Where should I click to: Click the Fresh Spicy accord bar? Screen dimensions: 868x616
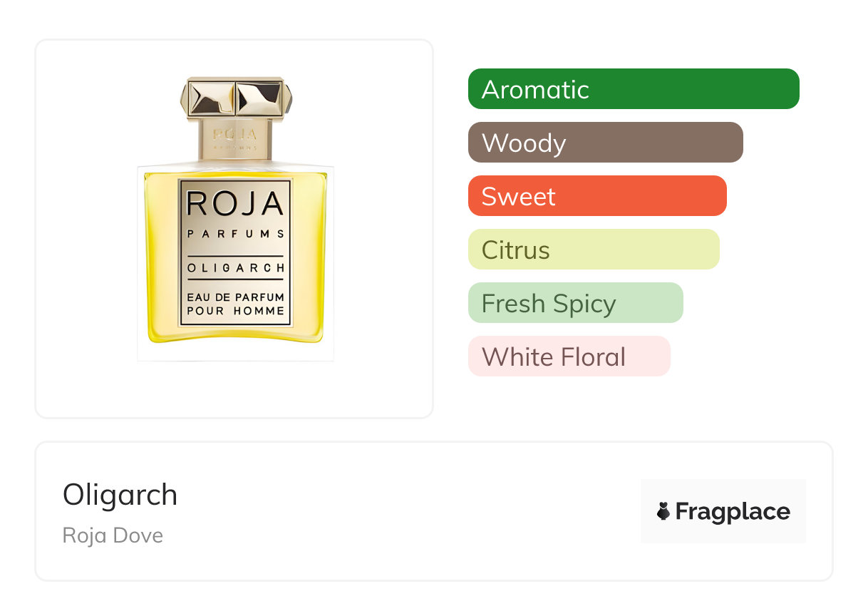coord(576,303)
